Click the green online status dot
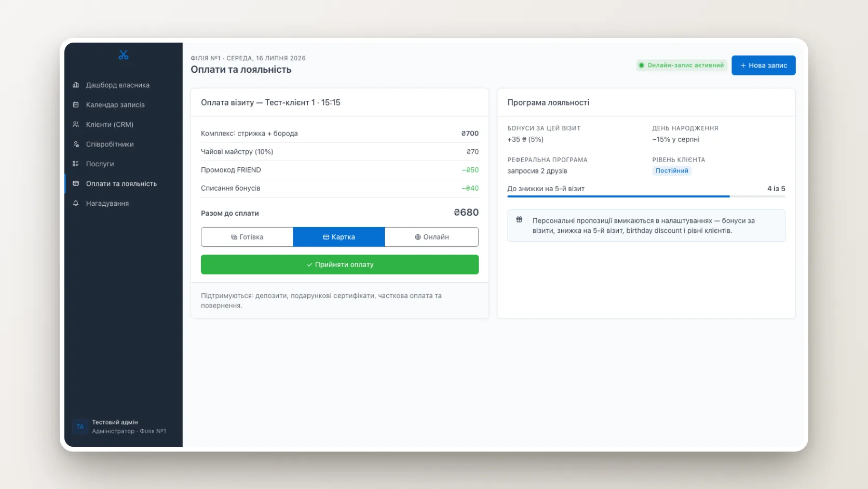868x489 pixels. click(x=642, y=65)
